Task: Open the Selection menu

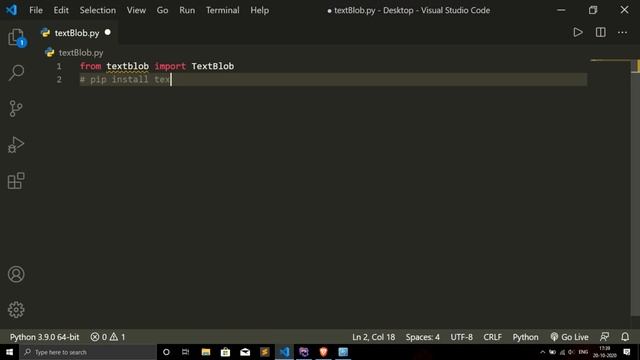Action: (98, 10)
